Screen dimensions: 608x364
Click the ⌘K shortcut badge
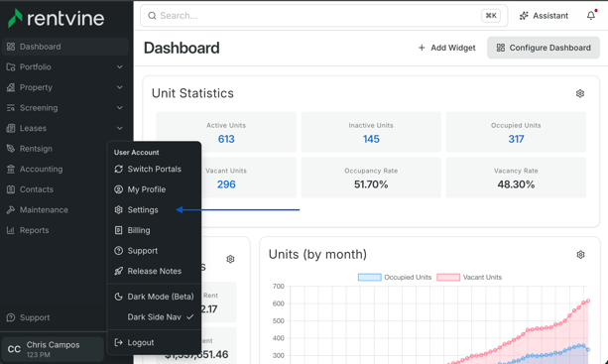pos(491,16)
